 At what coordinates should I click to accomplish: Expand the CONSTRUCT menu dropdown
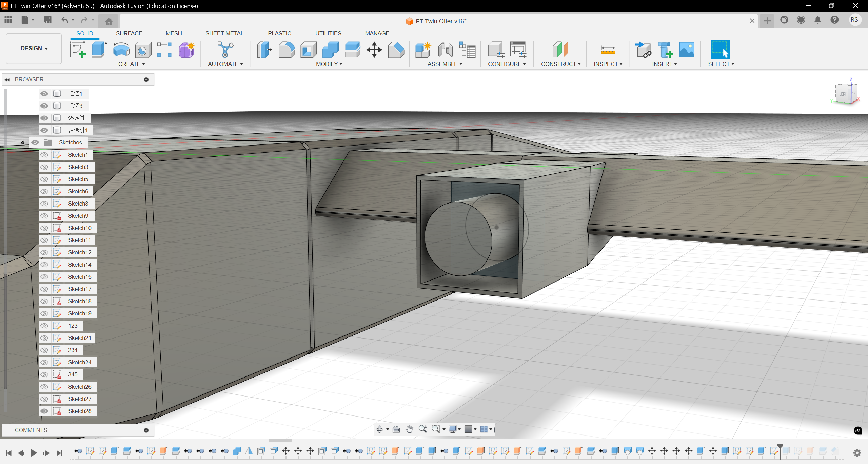tap(561, 64)
